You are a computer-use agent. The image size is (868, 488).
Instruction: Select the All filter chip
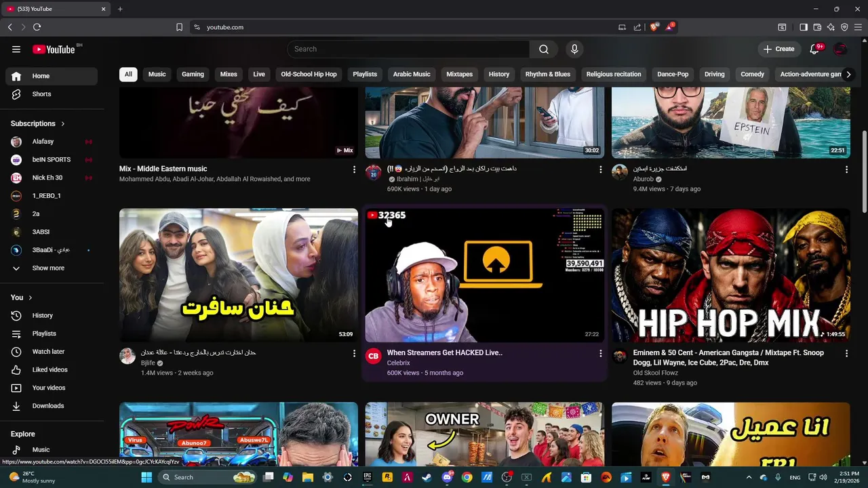pos(128,74)
